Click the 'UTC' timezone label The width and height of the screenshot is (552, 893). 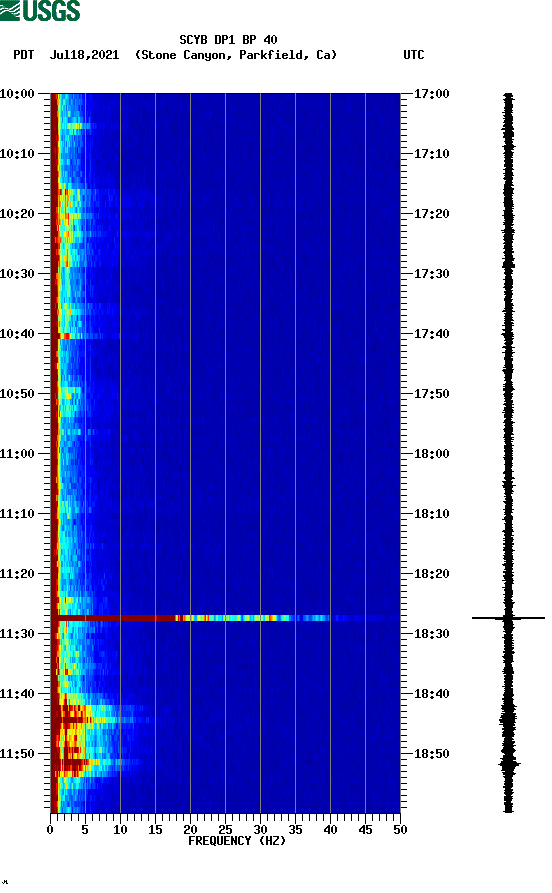(x=414, y=55)
